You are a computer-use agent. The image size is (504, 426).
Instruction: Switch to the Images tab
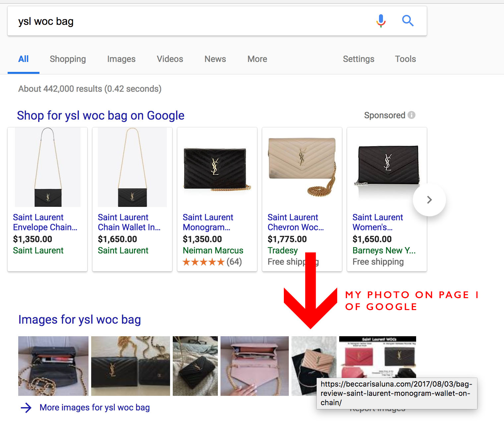121,59
